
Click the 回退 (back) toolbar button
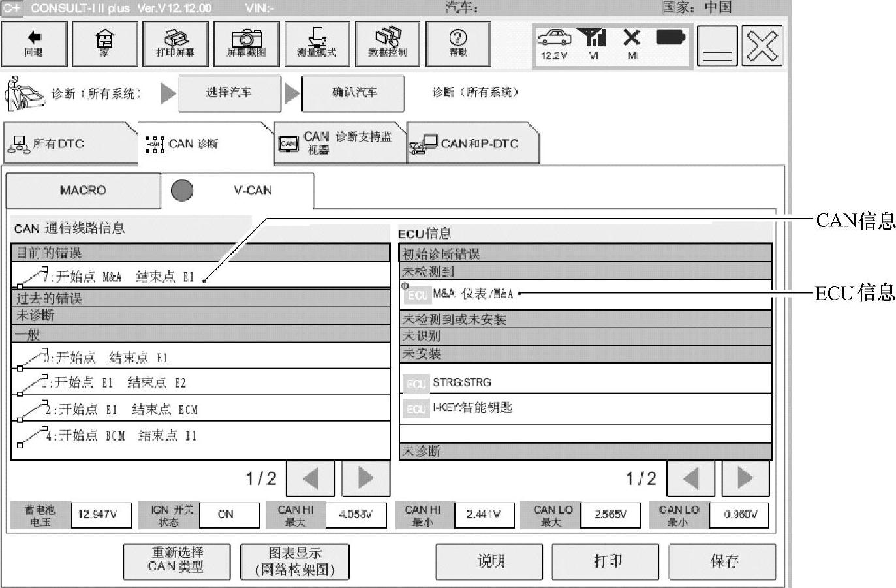pyautogui.click(x=34, y=44)
